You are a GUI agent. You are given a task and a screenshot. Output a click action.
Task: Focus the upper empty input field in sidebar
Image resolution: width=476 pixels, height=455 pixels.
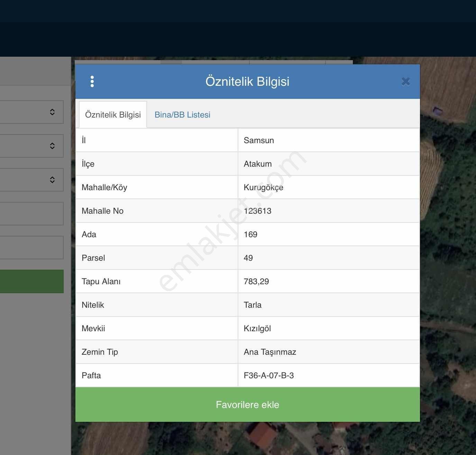click(x=31, y=214)
